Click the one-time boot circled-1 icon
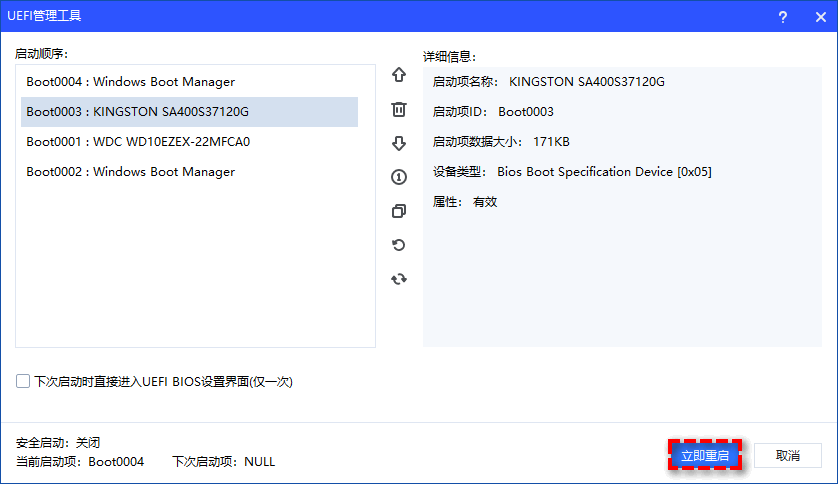 click(399, 177)
